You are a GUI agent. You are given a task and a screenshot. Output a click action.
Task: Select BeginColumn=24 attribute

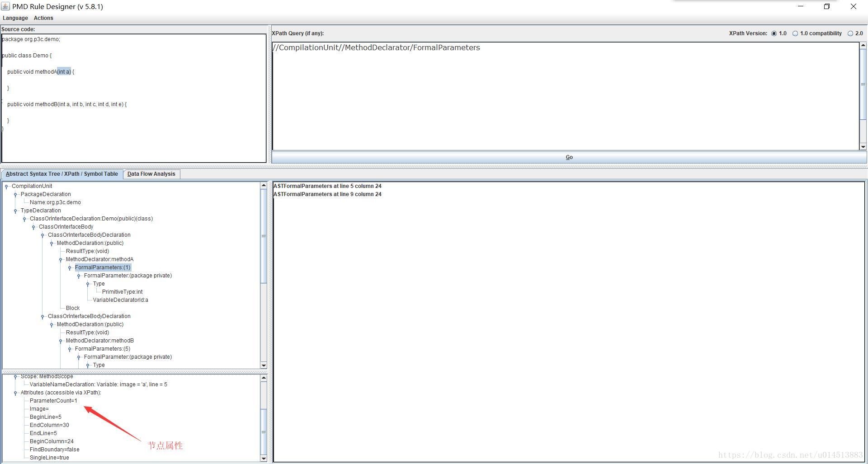click(52, 441)
